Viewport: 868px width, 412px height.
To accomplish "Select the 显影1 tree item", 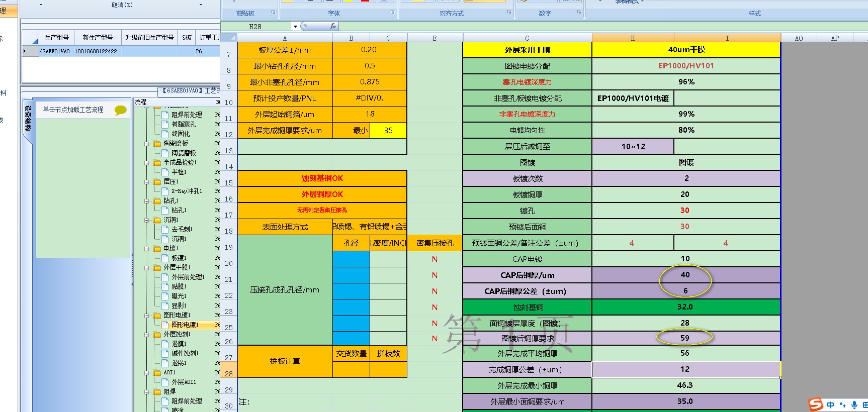I will pyautogui.click(x=179, y=305).
